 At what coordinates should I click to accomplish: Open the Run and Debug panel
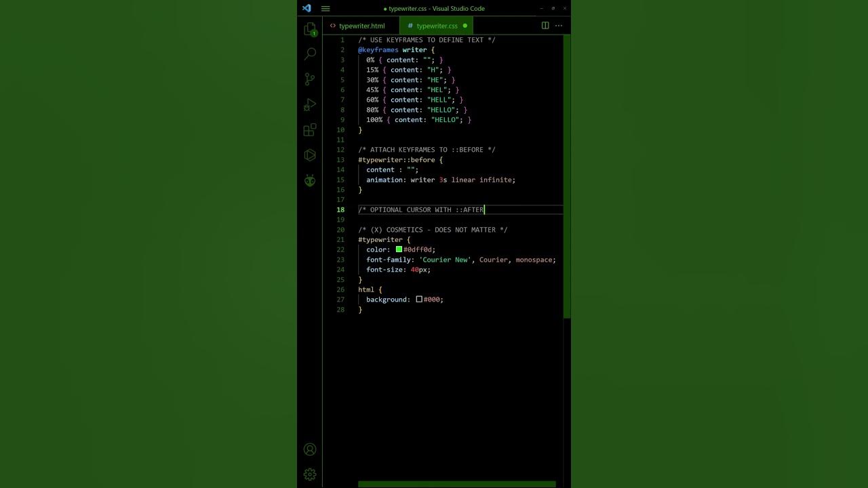click(x=310, y=104)
